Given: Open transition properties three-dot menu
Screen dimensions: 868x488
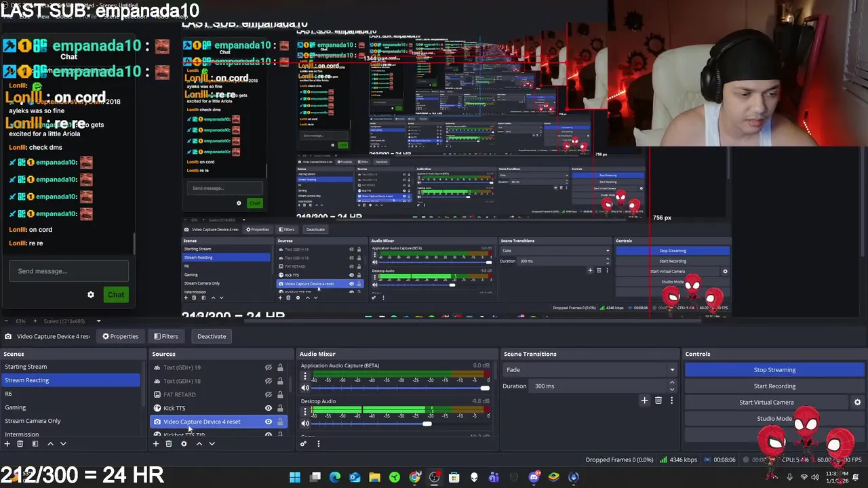Looking at the screenshot, I should 671,401.
